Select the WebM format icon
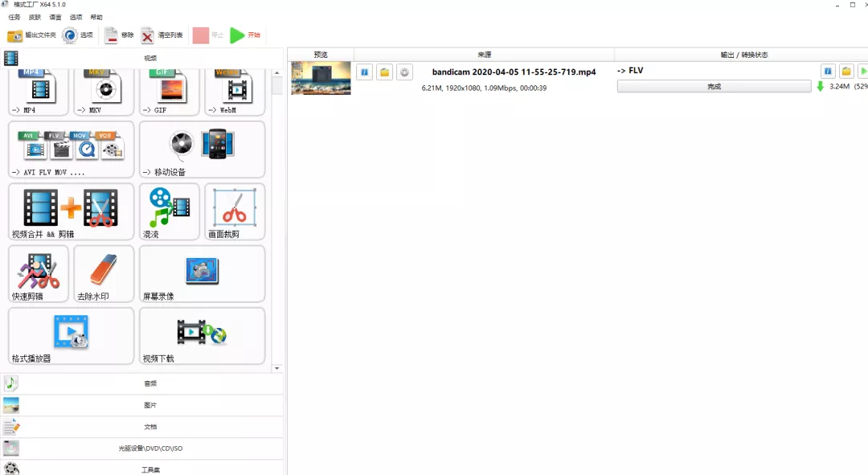The width and height of the screenshot is (868, 475). 235,92
